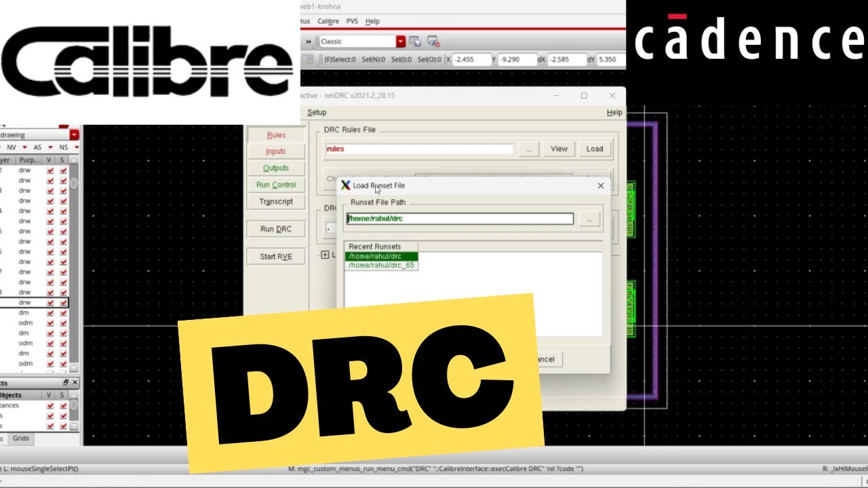Select /home/rahul/drc_65 in Recent Runsets list
Image resolution: width=868 pixels, height=488 pixels.
(381, 265)
